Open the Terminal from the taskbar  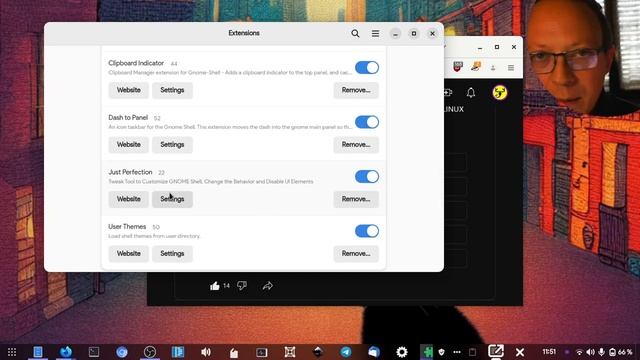pos(94,352)
